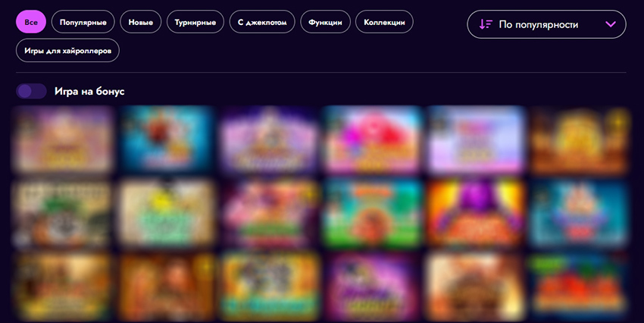Open the first game thumbnail in top row
The height and width of the screenshot is (323, 644).
point(63,140)
